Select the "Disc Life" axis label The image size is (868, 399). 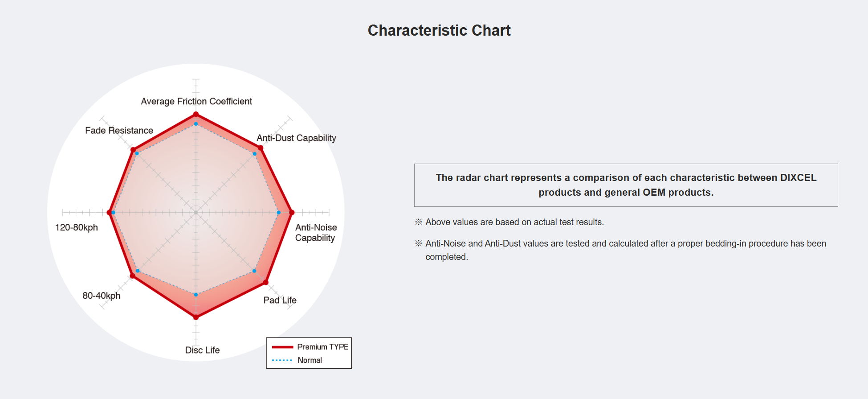click(202, 350)
